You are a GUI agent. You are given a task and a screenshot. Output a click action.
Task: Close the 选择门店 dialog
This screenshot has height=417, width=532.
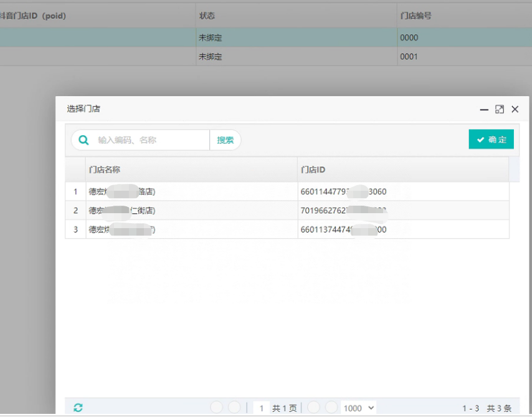coord(515,109)
